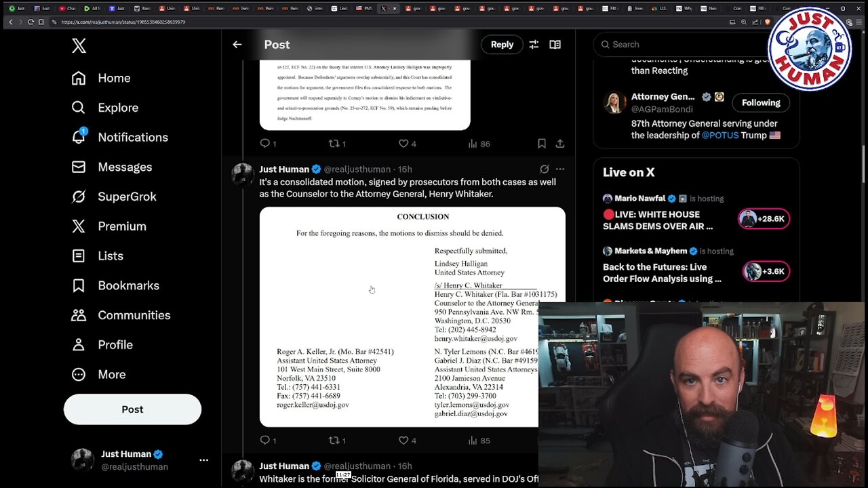Bookmark the top tweet with 86 views
This screenshot has height=488, width=868.
pyautogui.click(x=541, y=144)
